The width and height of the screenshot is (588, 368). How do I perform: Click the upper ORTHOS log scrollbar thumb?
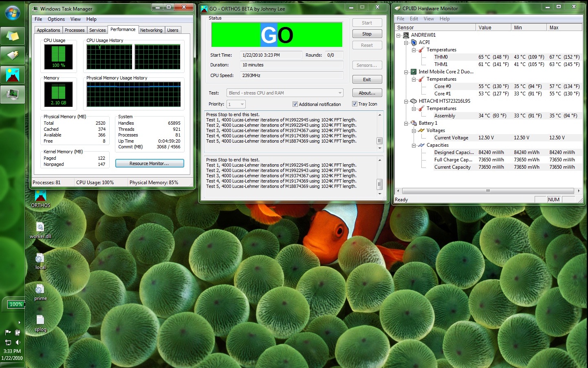point(379,141)
